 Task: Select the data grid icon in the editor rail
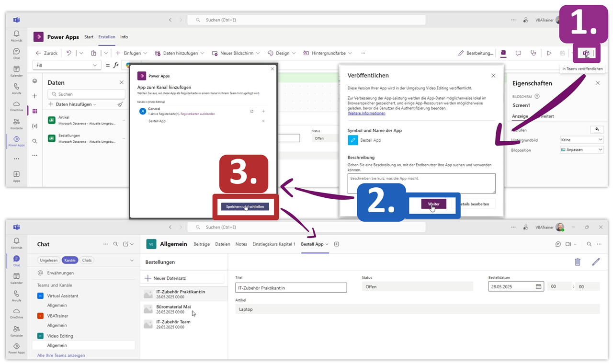pos(34,111)
